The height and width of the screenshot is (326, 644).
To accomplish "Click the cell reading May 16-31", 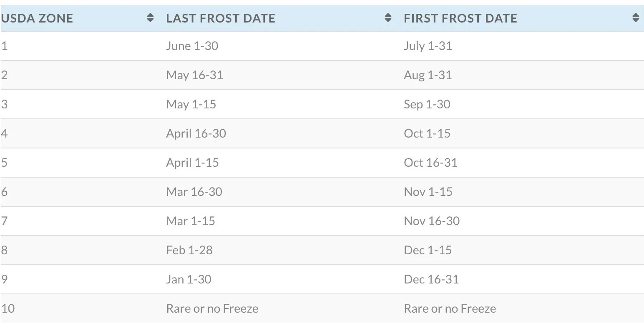I will point(195,75).
